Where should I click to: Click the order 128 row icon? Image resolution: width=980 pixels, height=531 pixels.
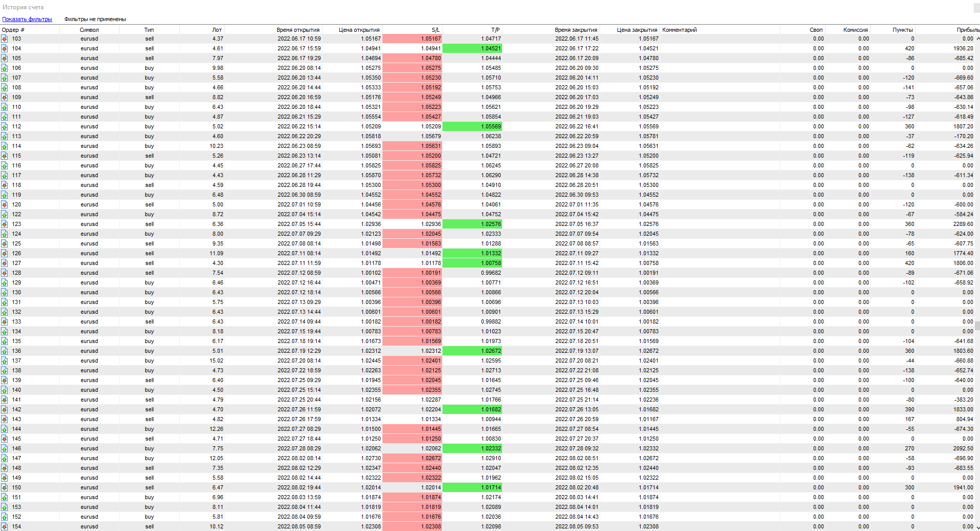point(4,273)
